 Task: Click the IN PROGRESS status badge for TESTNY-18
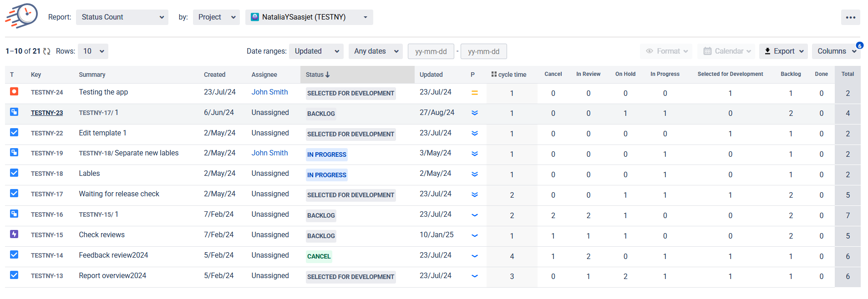tap(326, 175)
